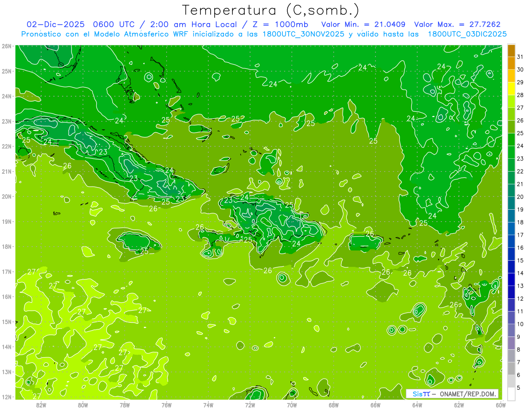Click legend value 29 on color scale
This screenshot has height=411, width=532.
[x=520, y=82]
